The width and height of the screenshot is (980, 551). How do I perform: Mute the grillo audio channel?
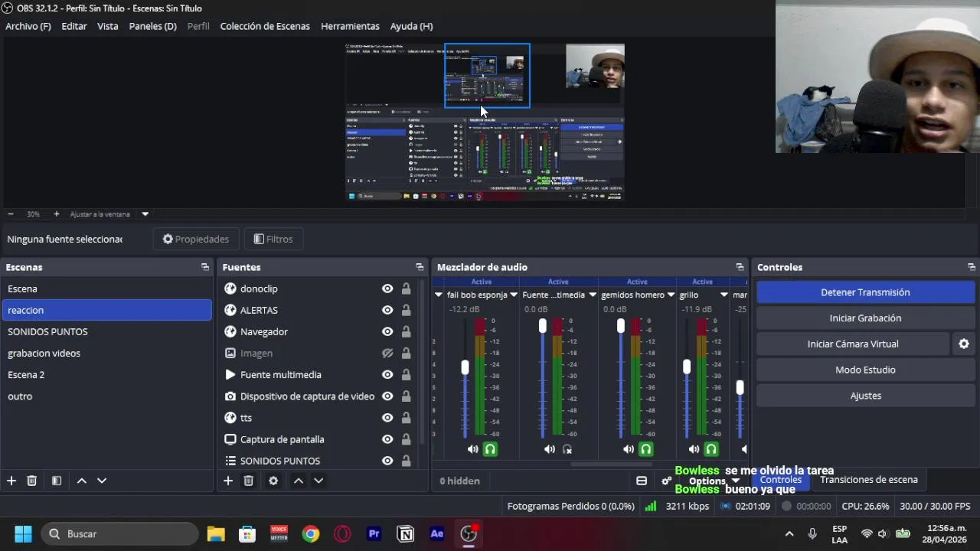(694, 449)
